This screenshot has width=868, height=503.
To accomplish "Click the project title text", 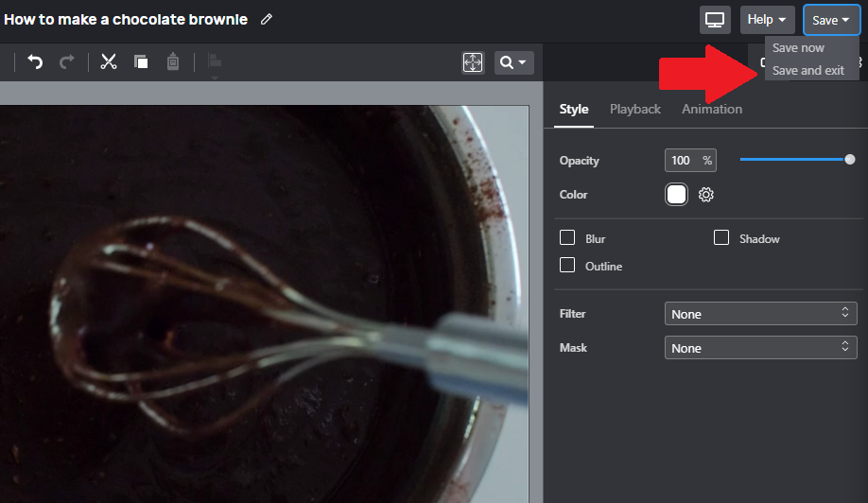I will coord(126,19).
